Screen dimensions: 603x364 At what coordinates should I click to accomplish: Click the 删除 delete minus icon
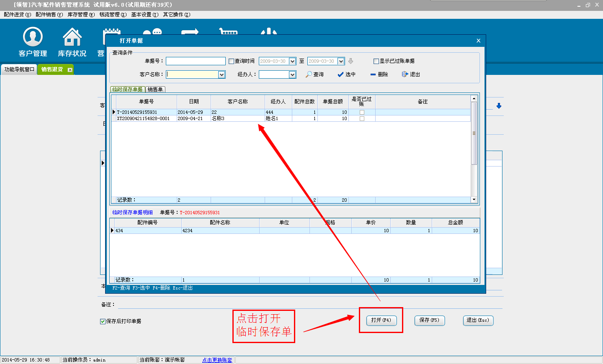373,74
